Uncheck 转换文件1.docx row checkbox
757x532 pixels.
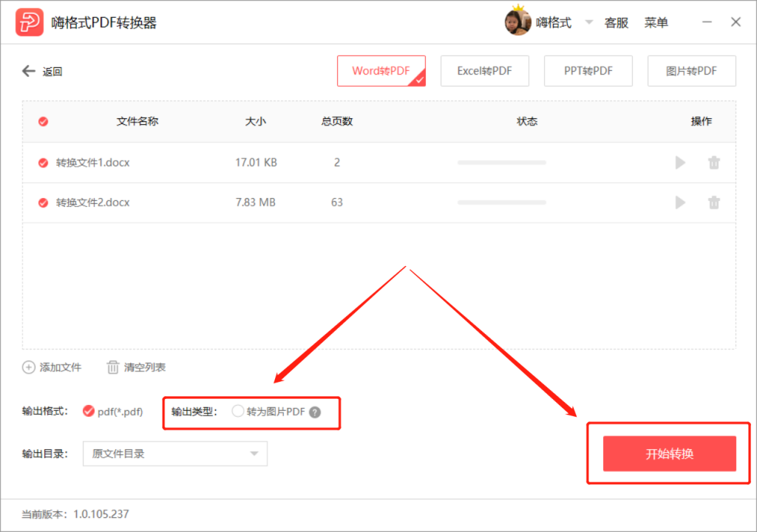[44, 163]
